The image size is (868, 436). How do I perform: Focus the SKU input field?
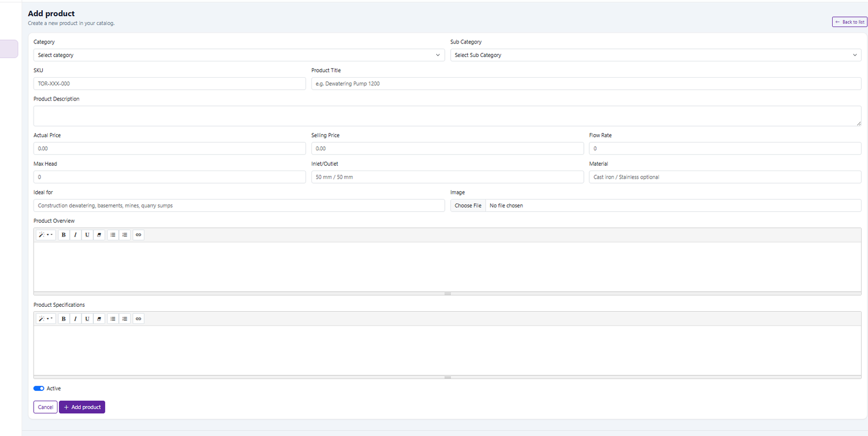169,84
